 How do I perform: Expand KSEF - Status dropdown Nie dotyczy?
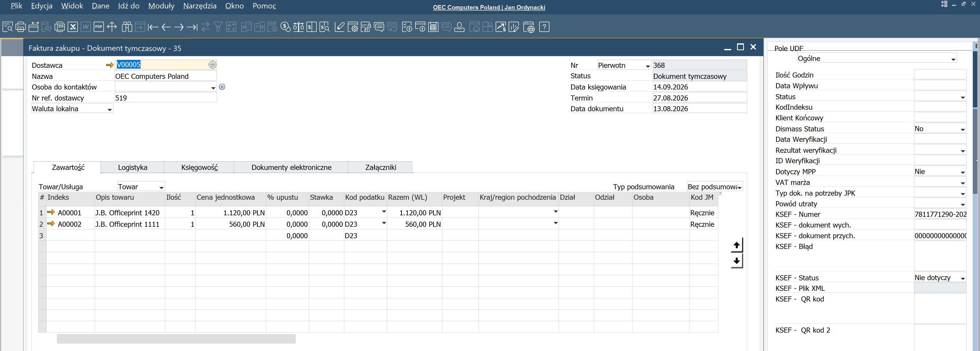(962, 278)
